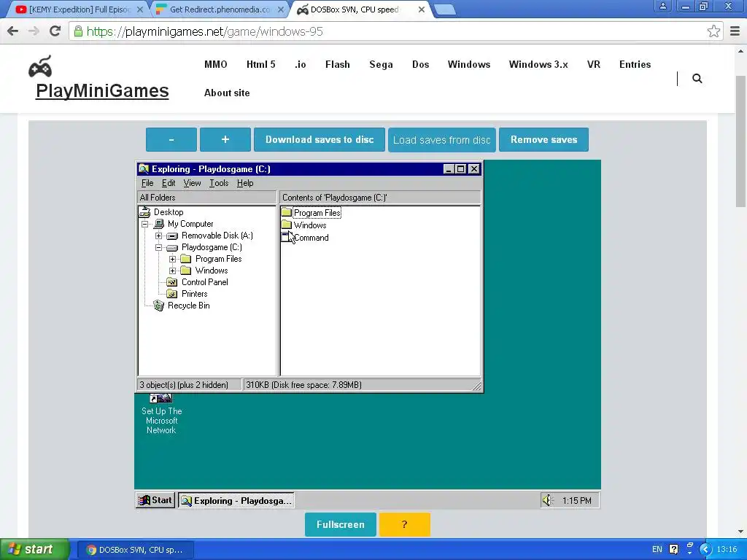Click the bookmark star in the address bar
Screen dimensions: 747x560
click(713, 31)
